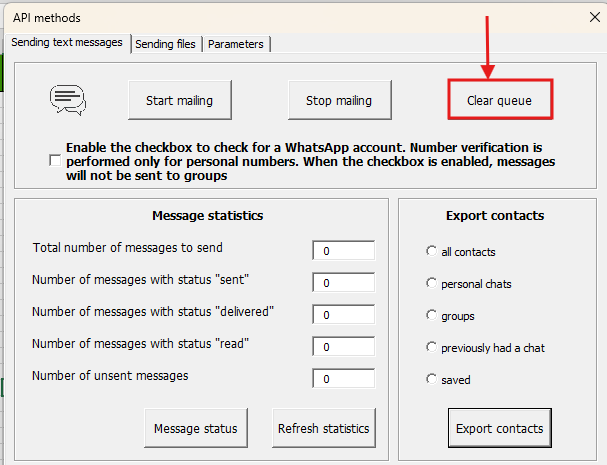Click the Export contacts button
The image size is (607, 465).
(x=499, y=428)
